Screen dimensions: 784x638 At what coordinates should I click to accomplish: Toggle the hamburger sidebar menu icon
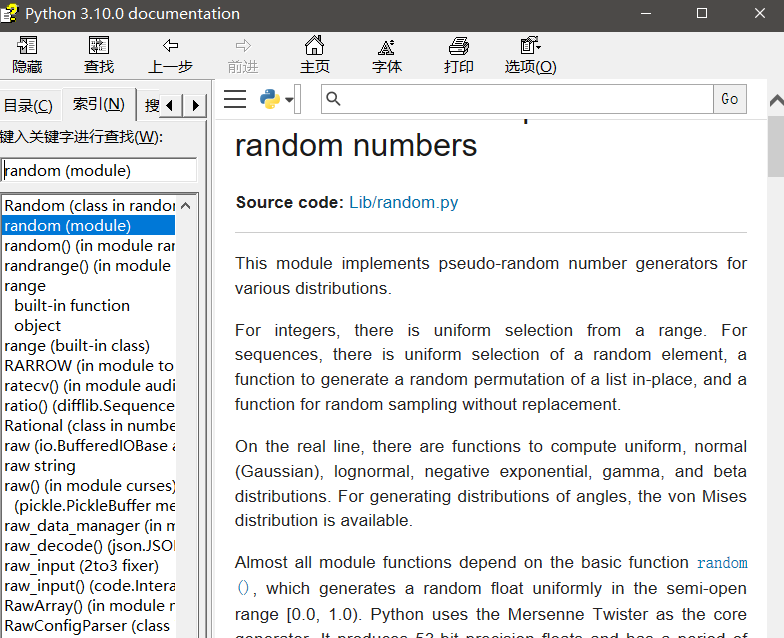(x=235, y=99)
